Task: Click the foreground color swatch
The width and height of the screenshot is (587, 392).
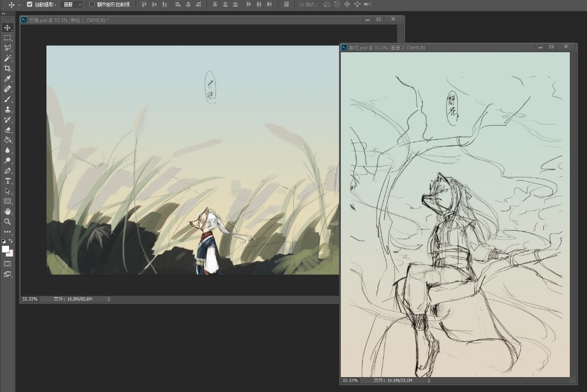Action: click(5, 249)
